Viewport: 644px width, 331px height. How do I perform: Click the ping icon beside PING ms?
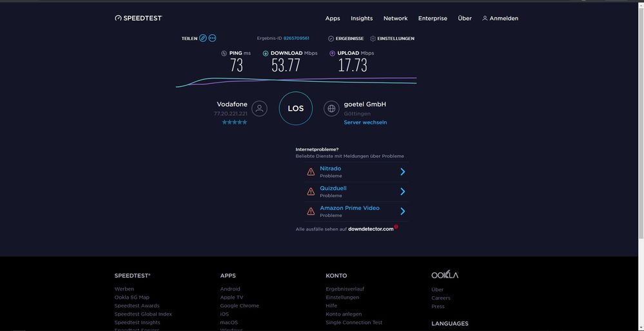point(224,53)
